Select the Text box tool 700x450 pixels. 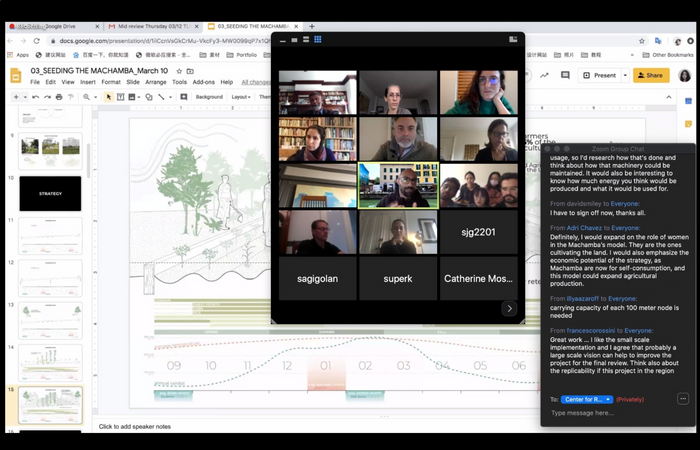[x=120, y=97]
